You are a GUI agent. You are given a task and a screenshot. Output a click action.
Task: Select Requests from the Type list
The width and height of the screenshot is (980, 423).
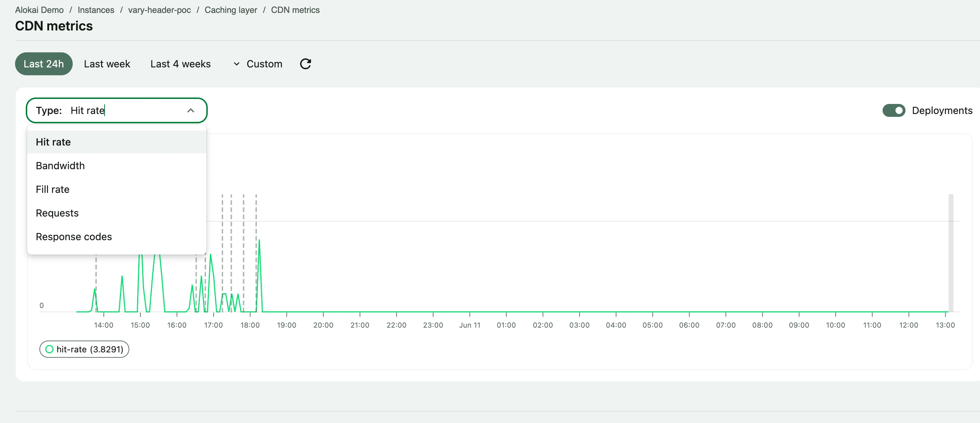[57, 213]
